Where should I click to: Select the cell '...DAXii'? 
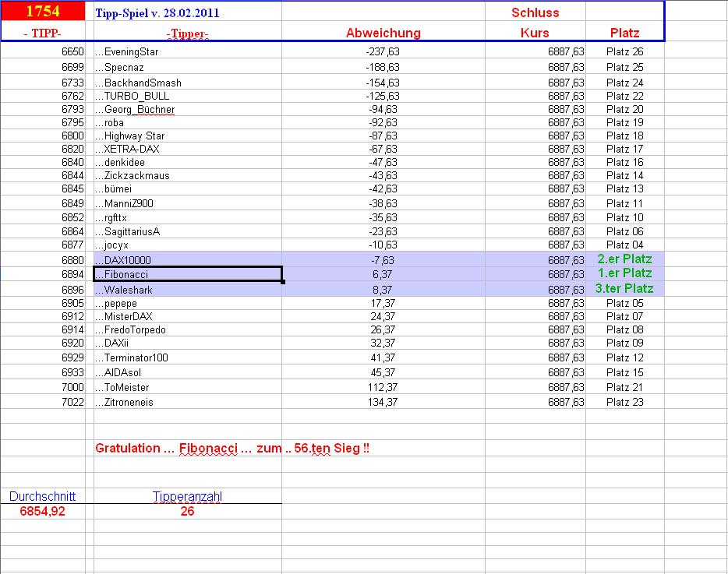coord(188,343)
